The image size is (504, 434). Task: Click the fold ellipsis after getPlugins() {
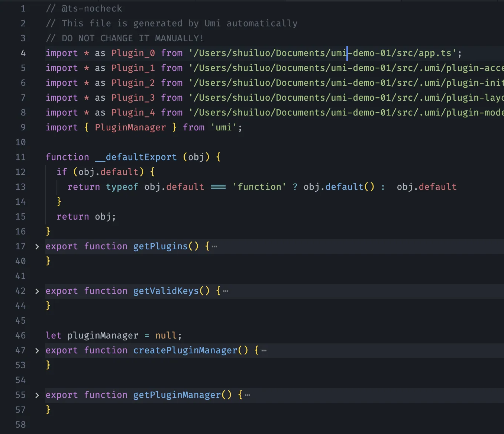tap(214, 247)
